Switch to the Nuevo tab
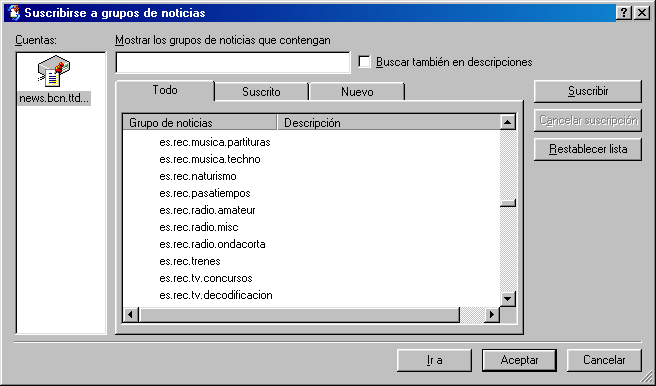This screenshot has height=386, width=656. (357, 92)
